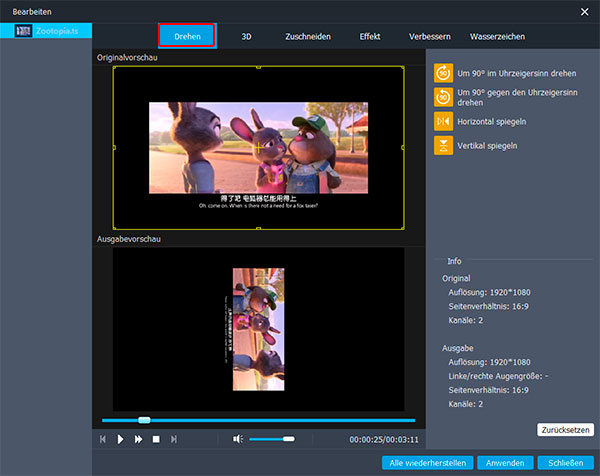Screen dimensions: 600x476
Task: Click the Horizontal spiegeln flip icon
Action: (443, 121)
